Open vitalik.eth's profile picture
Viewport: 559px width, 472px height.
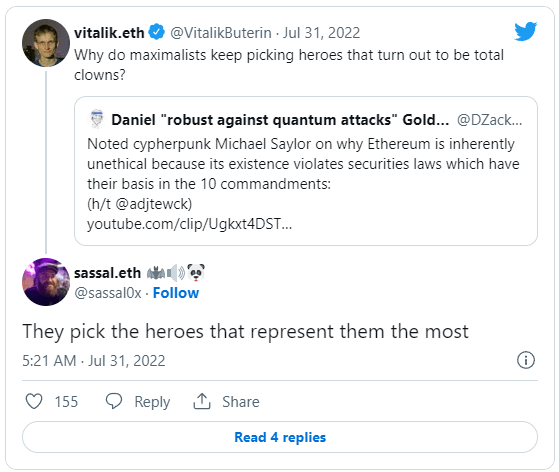click(x=46, y=43)
